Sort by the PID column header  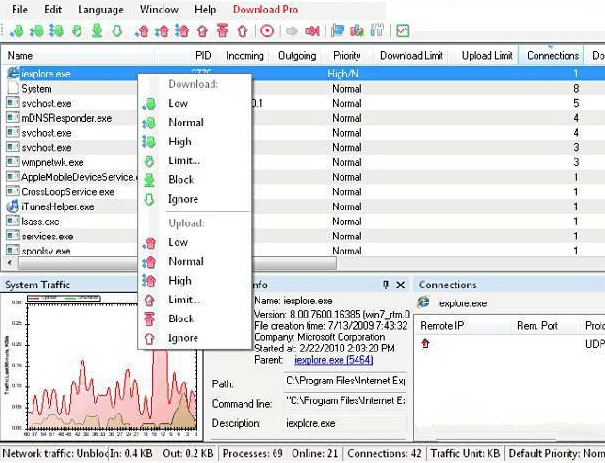pyautogui.click(x=186, y=56)
